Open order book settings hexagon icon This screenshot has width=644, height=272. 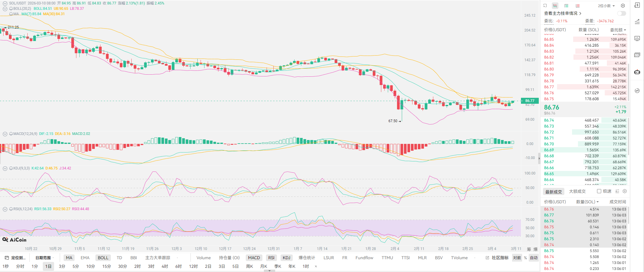tap(623, 6)
